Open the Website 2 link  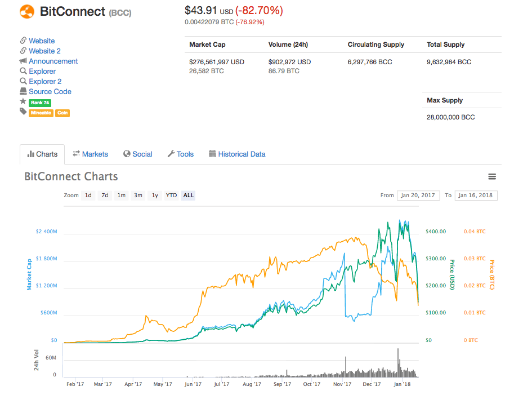[44, 51]
